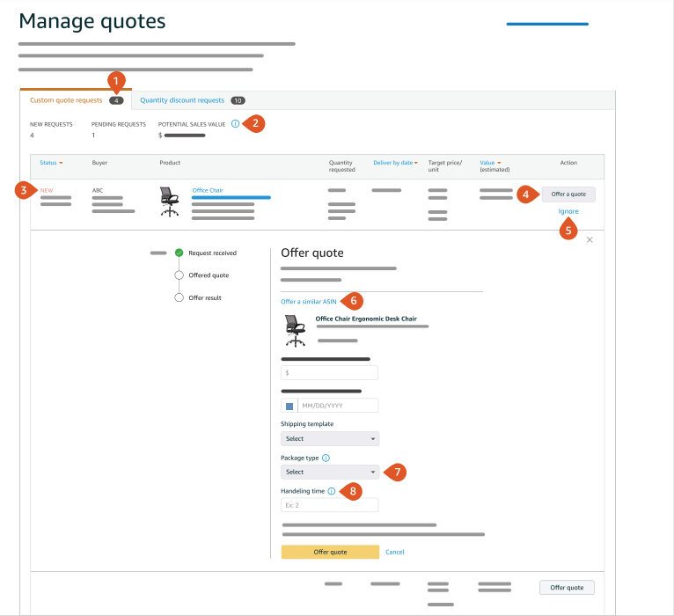Click the Ergonomic Desk Chair product image
Image resolution: width=674 pixels, height=616 pixels.
pyautogui.click(x=295, y=330)
